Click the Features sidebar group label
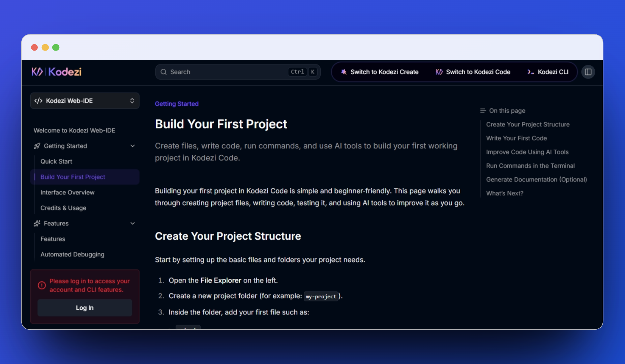Viewport: 625px width, 364px height. click(x=56, y=223)
